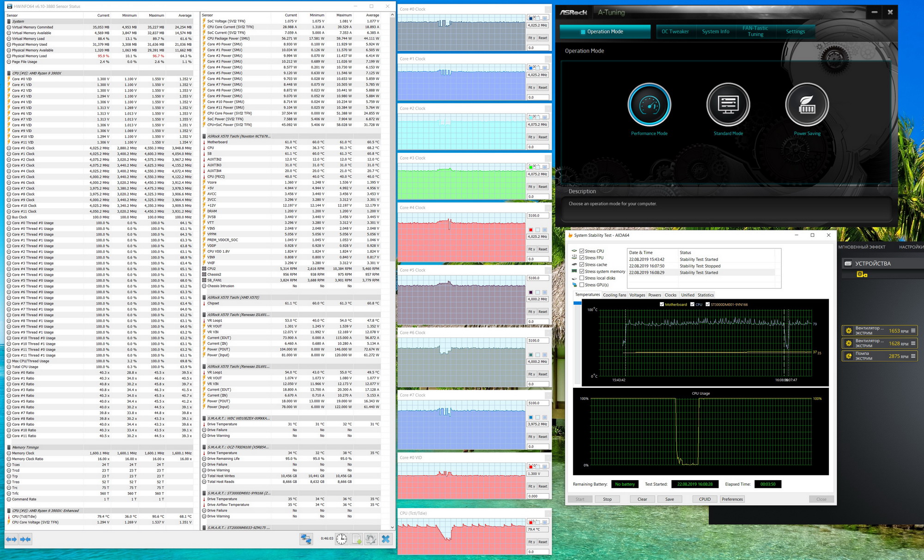Viewport: 924px width, 560px height.
Task: Click the red Core #4 Clock color swatch
Action: click(x=531, y=229)
